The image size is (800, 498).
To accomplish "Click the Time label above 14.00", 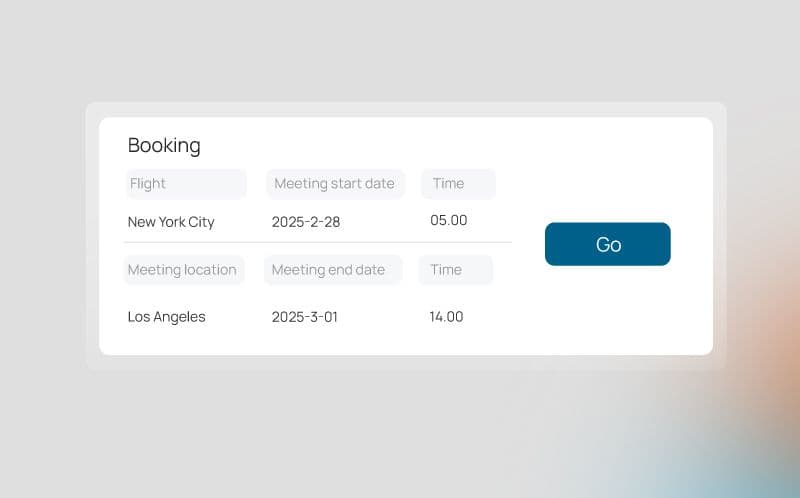I will (x=446, y=270).
